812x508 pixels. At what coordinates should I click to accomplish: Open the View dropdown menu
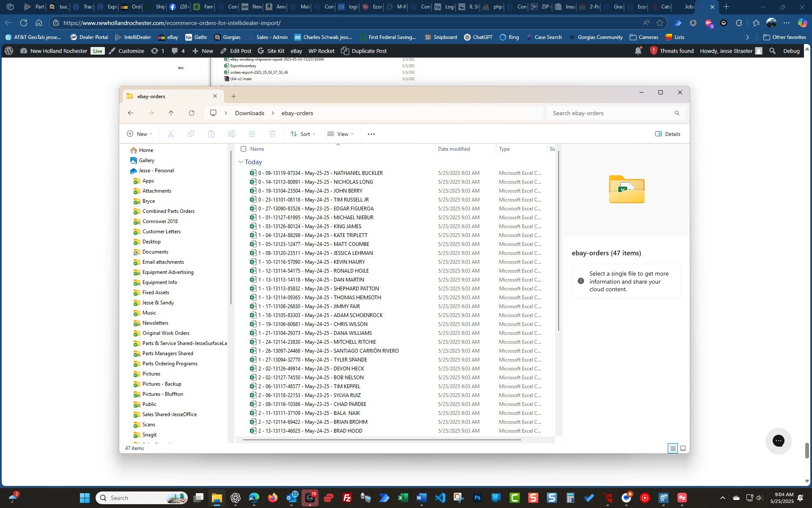340,134
